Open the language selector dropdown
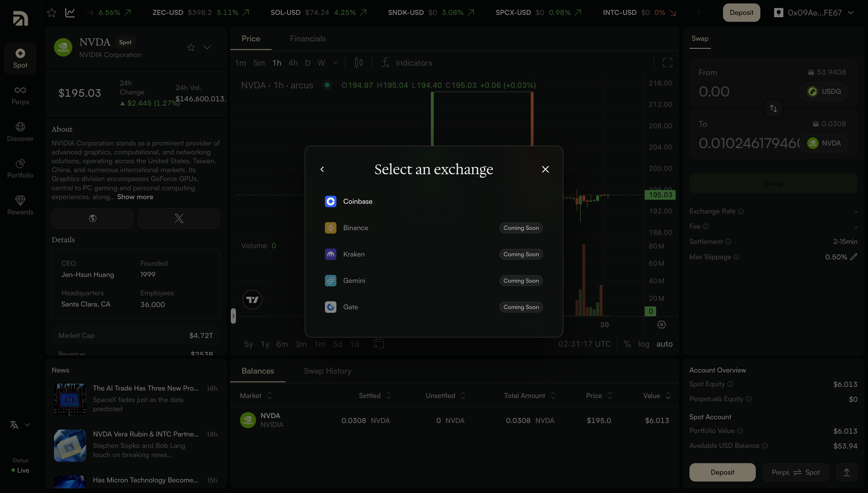Viewport: 868px width, 493px height. click(x=20, y=425)
